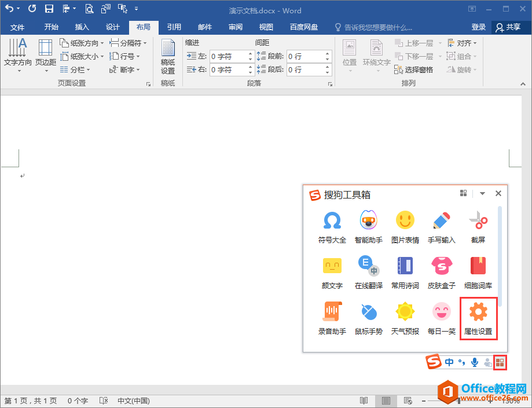Open the 分隔符 dropdown menu
Image resolution: width=532 pixels, height=408 pixels.
pos(129,43)
